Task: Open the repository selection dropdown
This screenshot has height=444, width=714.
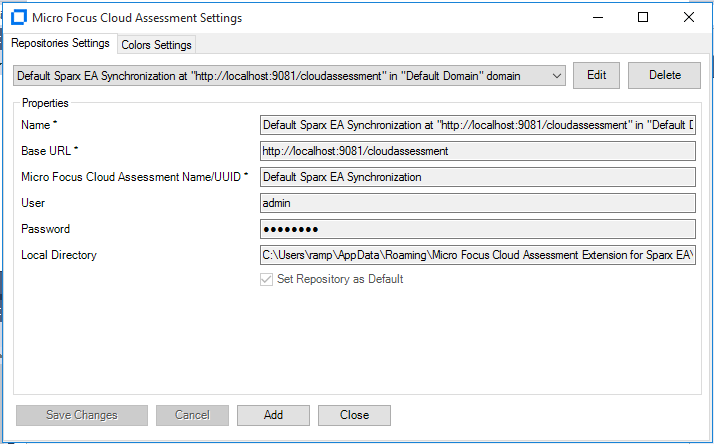Action: [x=289, y=76]
